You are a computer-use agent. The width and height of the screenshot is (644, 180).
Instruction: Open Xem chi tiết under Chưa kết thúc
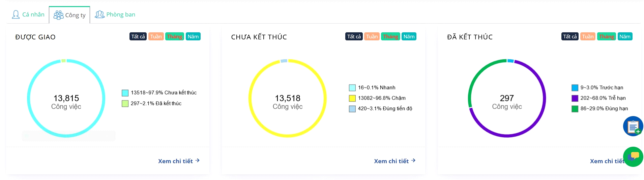[x=395, y=161]
